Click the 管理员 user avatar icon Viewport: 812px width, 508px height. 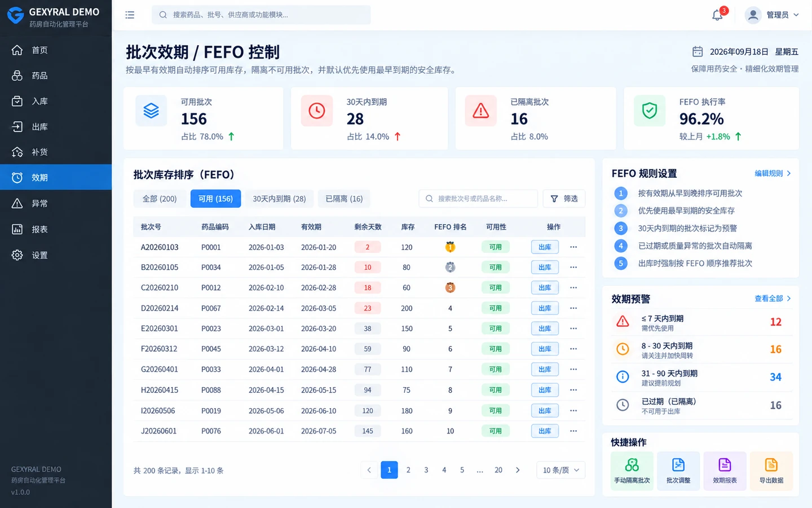[753, 15]
